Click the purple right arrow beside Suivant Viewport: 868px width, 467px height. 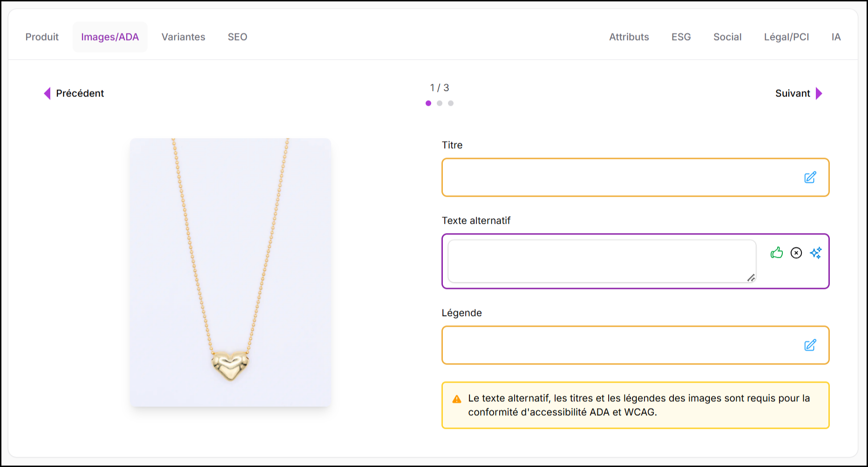tap(819, 94)
